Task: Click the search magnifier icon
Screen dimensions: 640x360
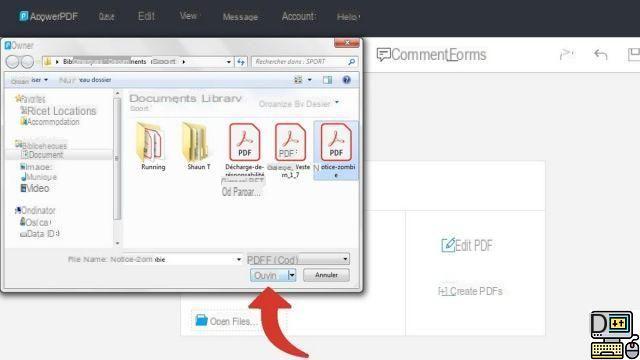Action: [x=351, y=62]
